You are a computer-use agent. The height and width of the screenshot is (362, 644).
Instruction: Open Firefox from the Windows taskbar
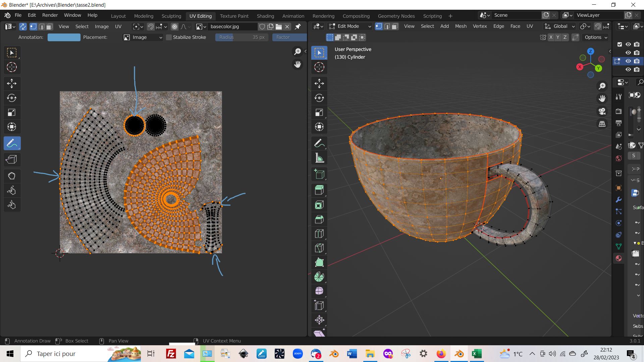coord(441,354)
